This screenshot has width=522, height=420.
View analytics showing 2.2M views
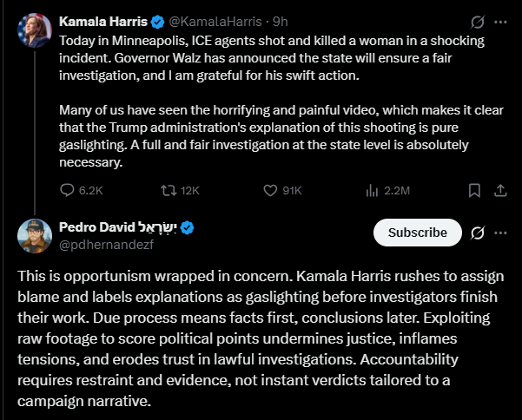click(x=373, y=190)
